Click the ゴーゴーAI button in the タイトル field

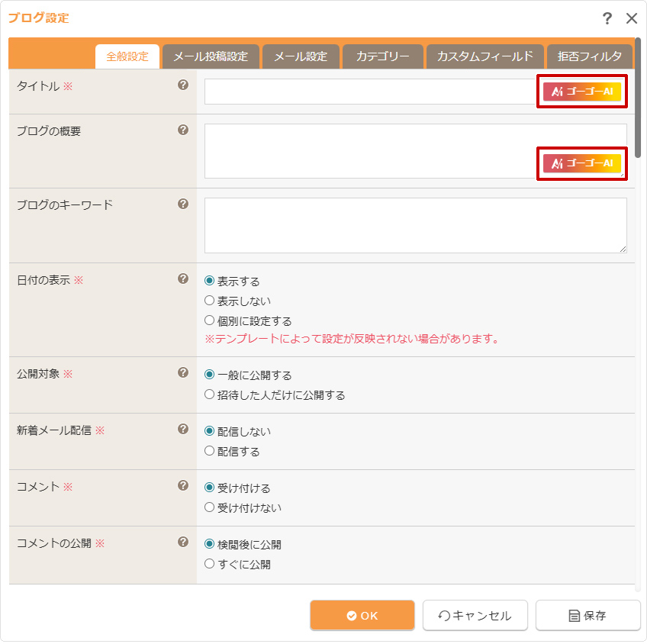(582, 91)
